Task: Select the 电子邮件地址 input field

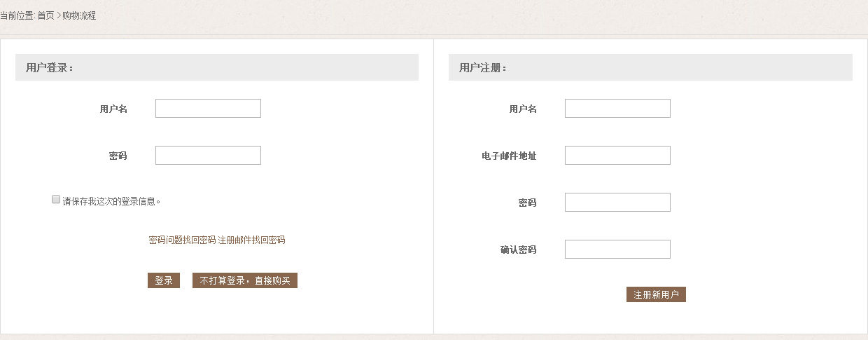Action: (x=617, y=155)
